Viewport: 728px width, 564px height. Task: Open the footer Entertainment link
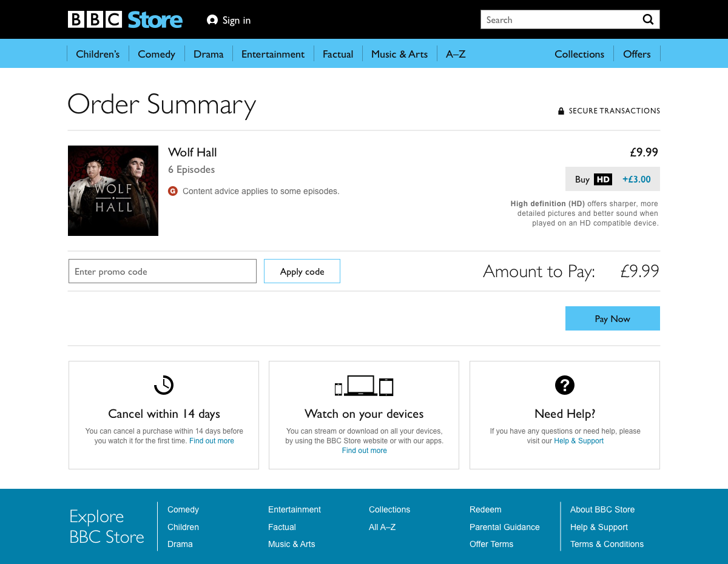click(x=295, y=509)
